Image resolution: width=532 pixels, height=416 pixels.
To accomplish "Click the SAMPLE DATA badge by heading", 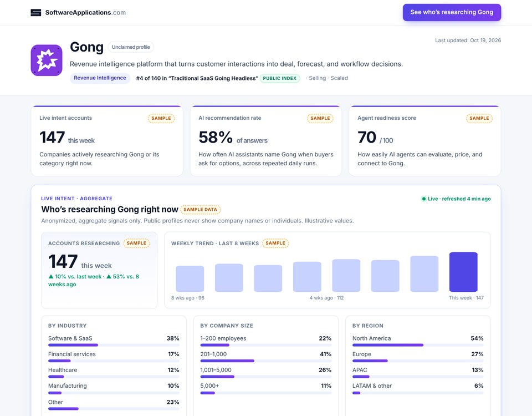I will point(200,210).
